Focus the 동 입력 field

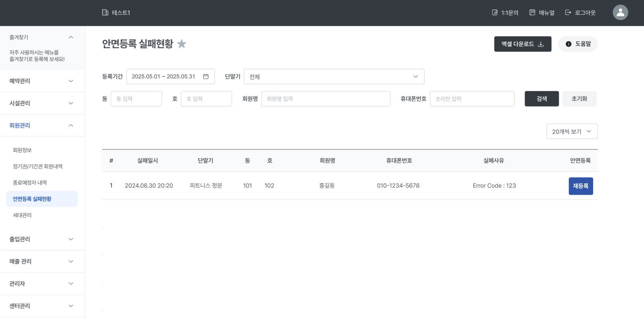pyautogui.click(x=136, y=99)
